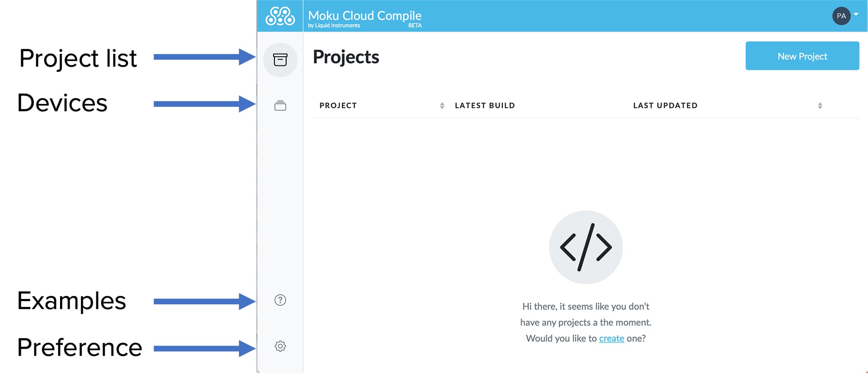Open Preferences via the gear icon
This screenshot has height=378, width=868.
coord(280,346)
